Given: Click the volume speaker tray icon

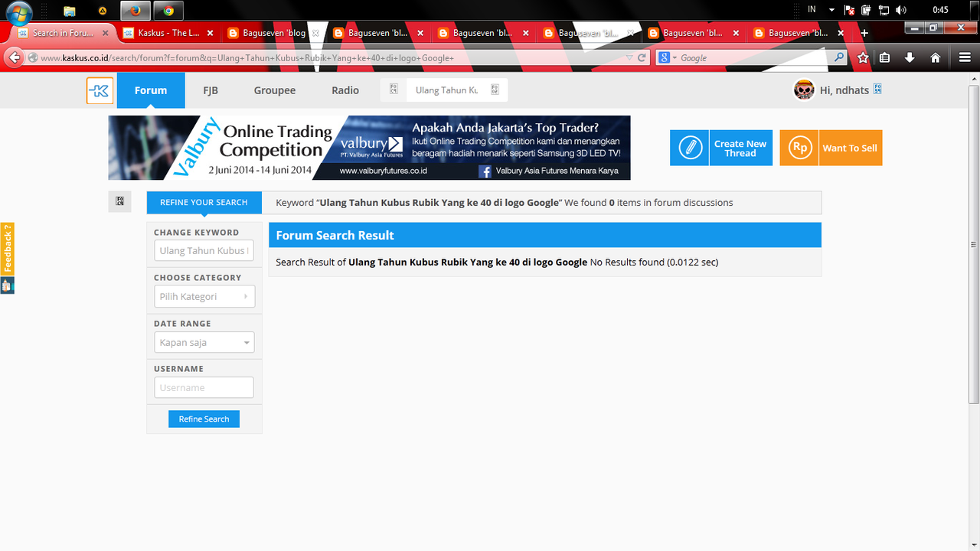Looking at the screenshot, I should point(900,10).
